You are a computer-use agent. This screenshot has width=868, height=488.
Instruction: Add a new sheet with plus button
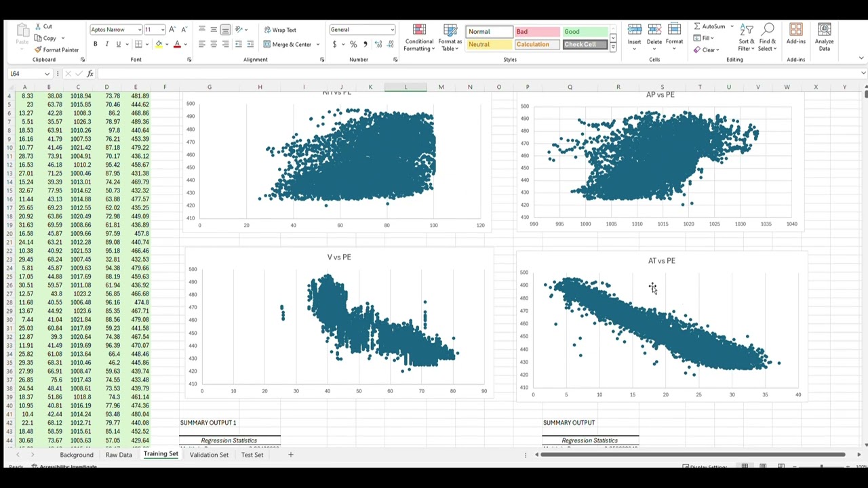(x=290, y=455)
